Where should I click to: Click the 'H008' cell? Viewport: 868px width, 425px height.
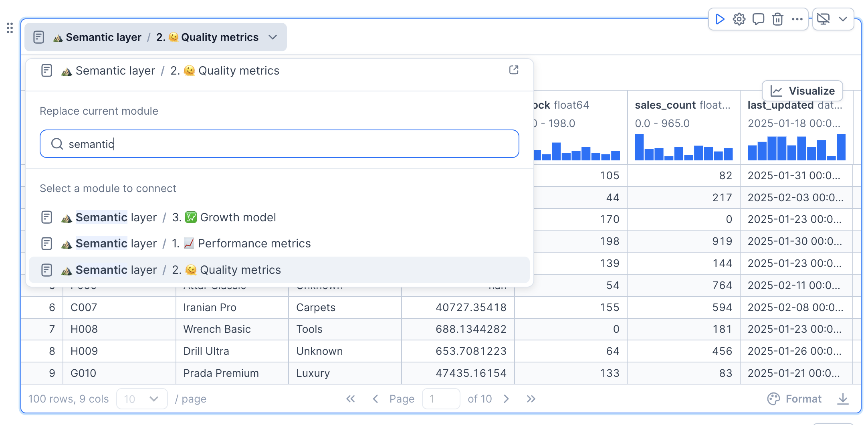click(x=119, y=329)
